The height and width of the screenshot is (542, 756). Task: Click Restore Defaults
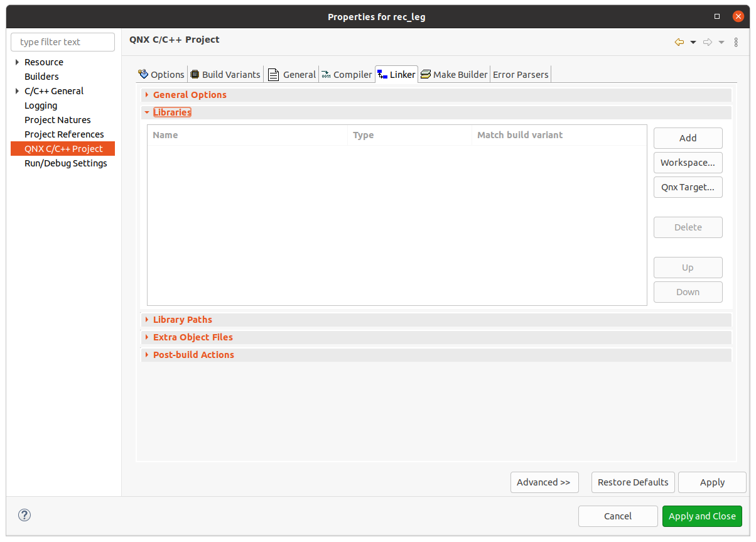(x=633, y=482)
